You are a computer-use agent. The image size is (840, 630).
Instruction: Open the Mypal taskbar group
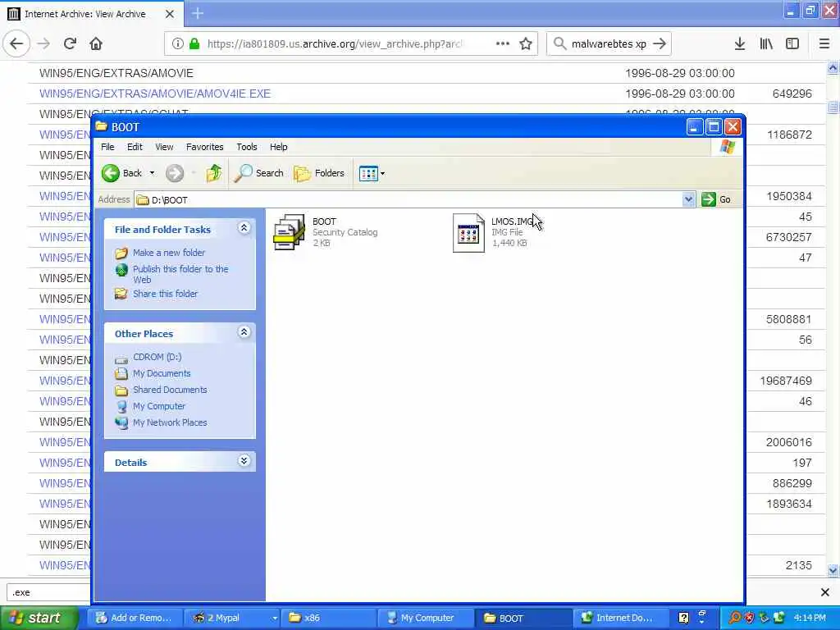coord(235,618)
